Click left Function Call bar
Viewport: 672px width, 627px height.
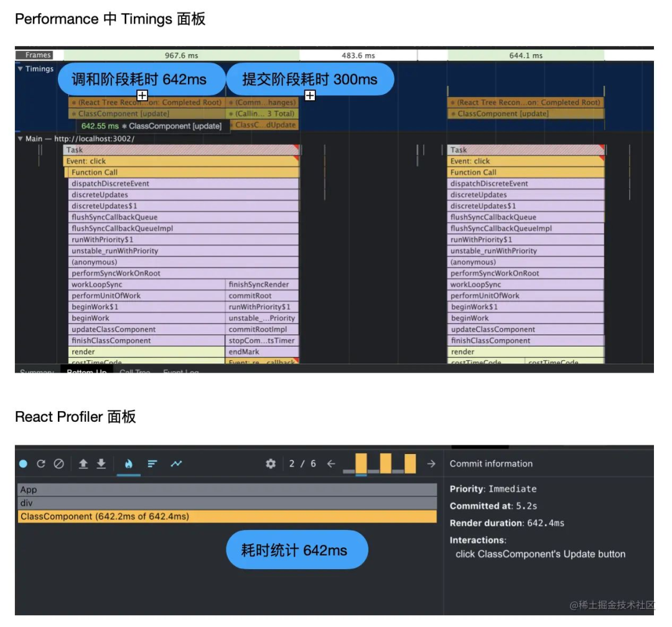point(182,172)
